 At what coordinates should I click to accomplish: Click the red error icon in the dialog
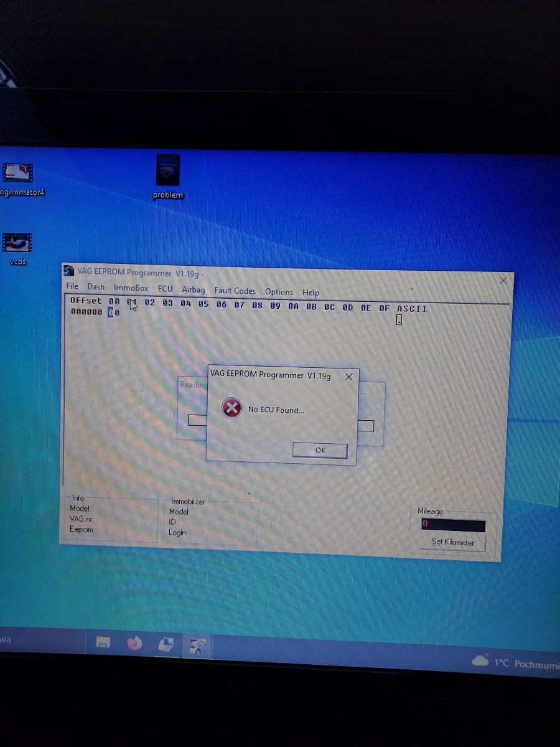[231, 408]
